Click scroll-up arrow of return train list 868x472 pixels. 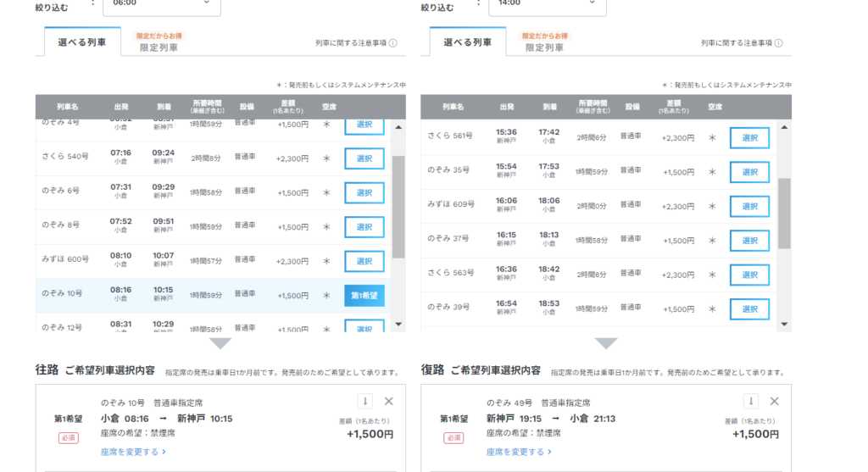(784, 127)
